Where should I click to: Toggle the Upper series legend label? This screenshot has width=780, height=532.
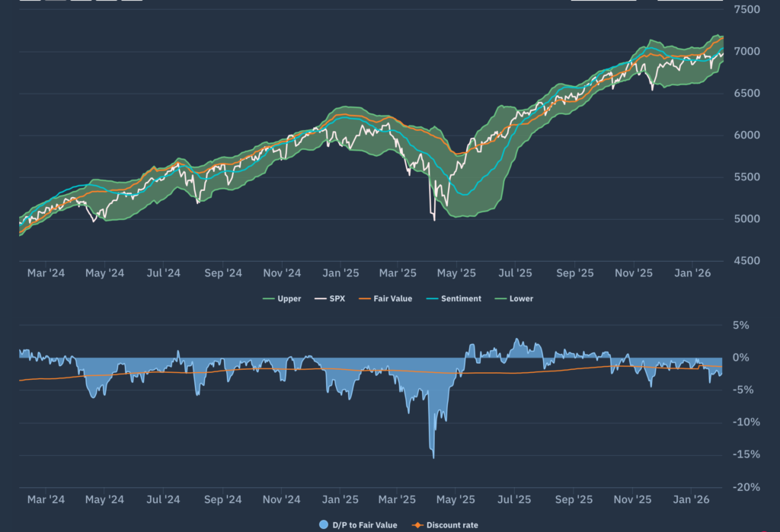(289, 299)
